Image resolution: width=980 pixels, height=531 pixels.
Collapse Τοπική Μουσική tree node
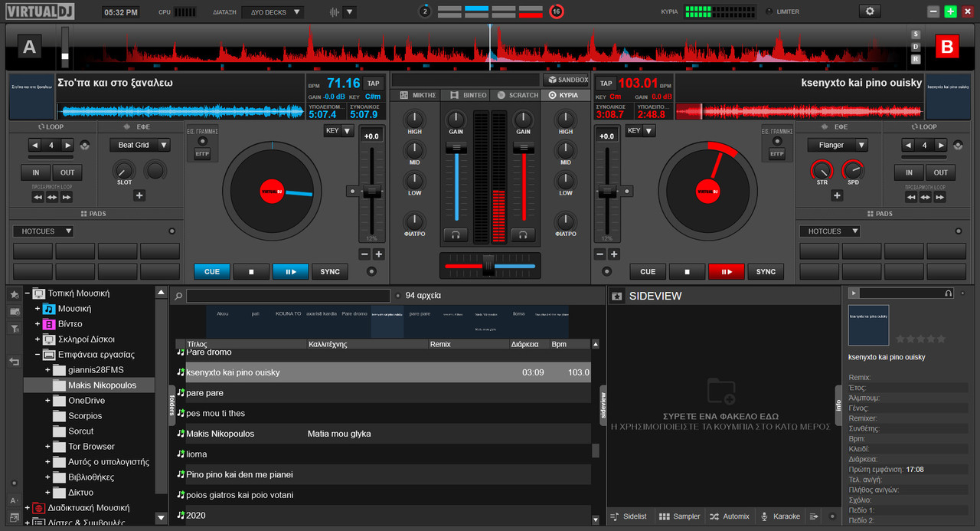pos(28,293)
